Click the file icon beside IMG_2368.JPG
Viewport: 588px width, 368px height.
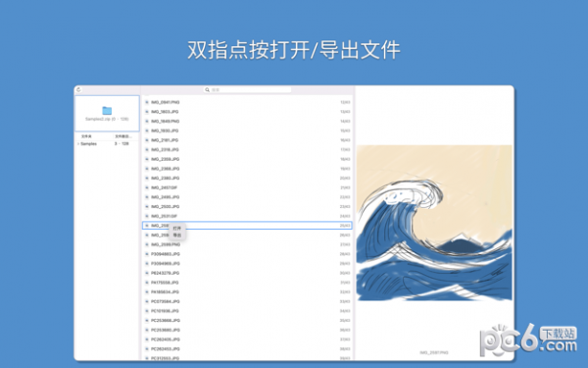pyautogui.click(x=147, y=169)
